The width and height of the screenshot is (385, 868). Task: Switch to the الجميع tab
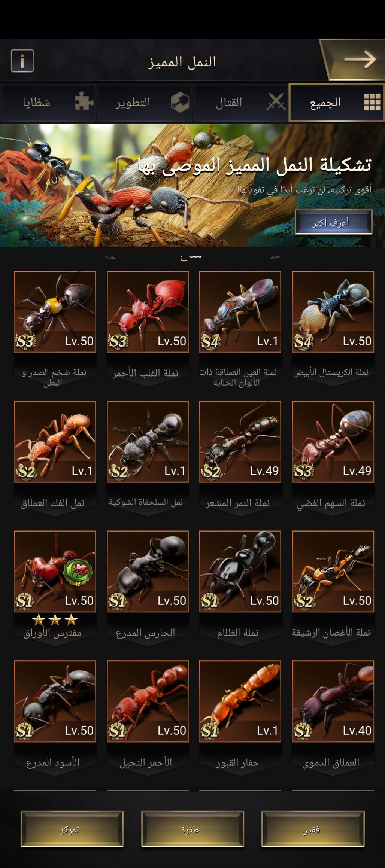336,103
